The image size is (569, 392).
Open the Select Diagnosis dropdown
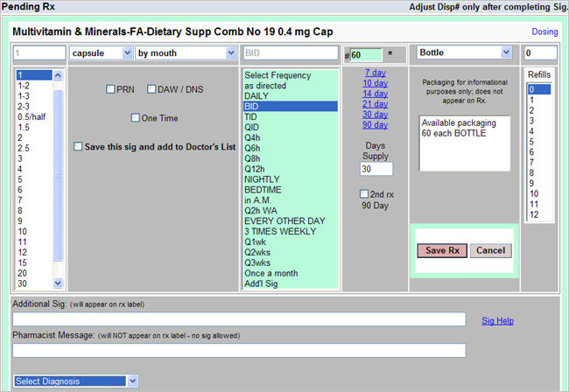75,381
